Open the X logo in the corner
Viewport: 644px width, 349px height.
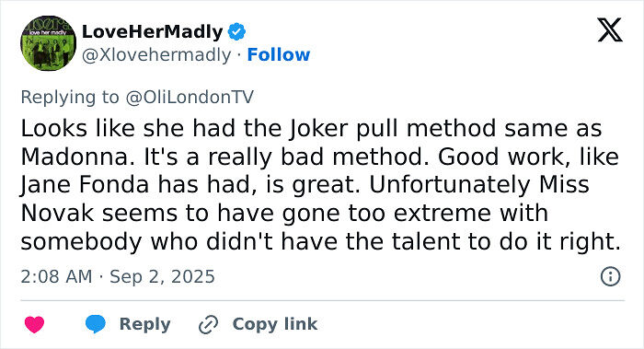pyautogui.click(x=610, y=30)
